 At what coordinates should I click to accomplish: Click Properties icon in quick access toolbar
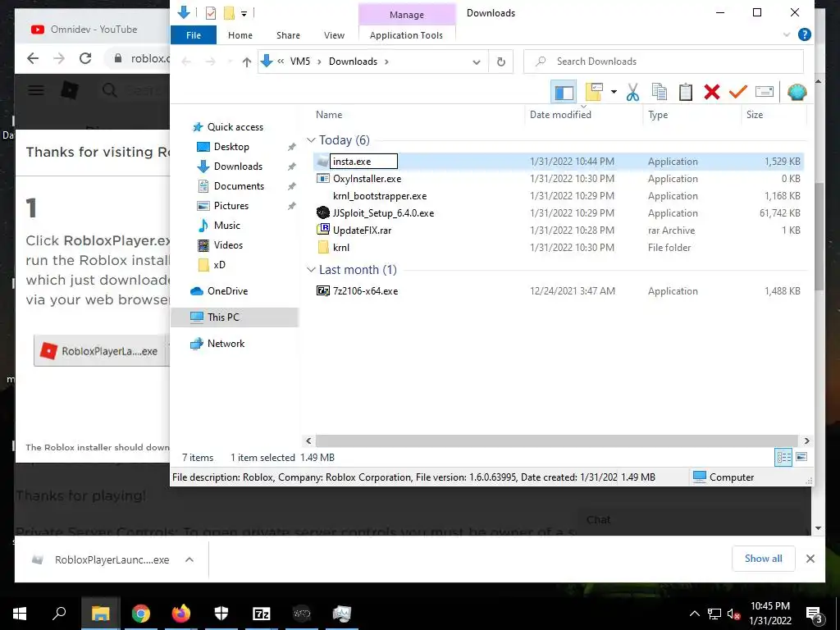211,13
